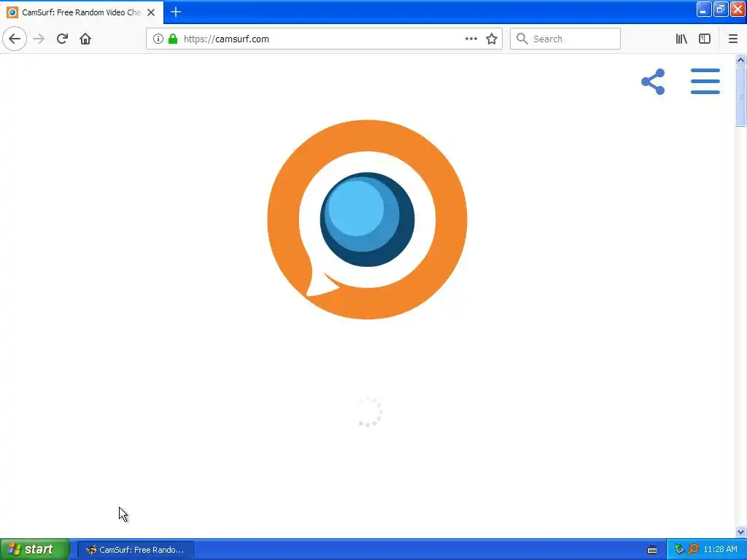Open the Windows Start menu
Viewport: 747px width, 560px height.
(35, 549)
